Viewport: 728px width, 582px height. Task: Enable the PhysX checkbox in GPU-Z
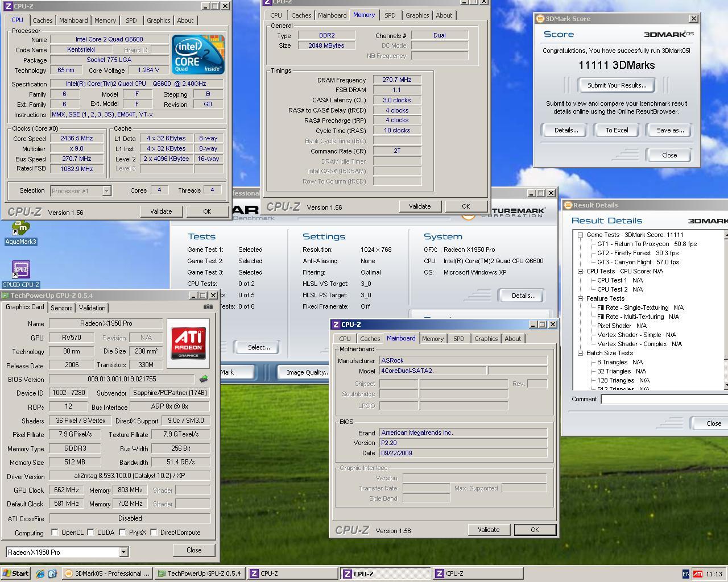122,533
